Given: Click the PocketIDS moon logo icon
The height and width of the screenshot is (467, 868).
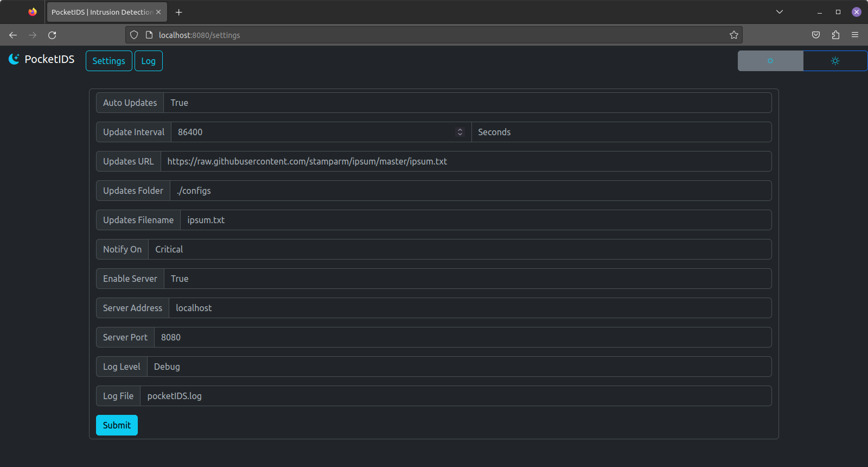Looking at the screenshot, I should coord(14,59).
